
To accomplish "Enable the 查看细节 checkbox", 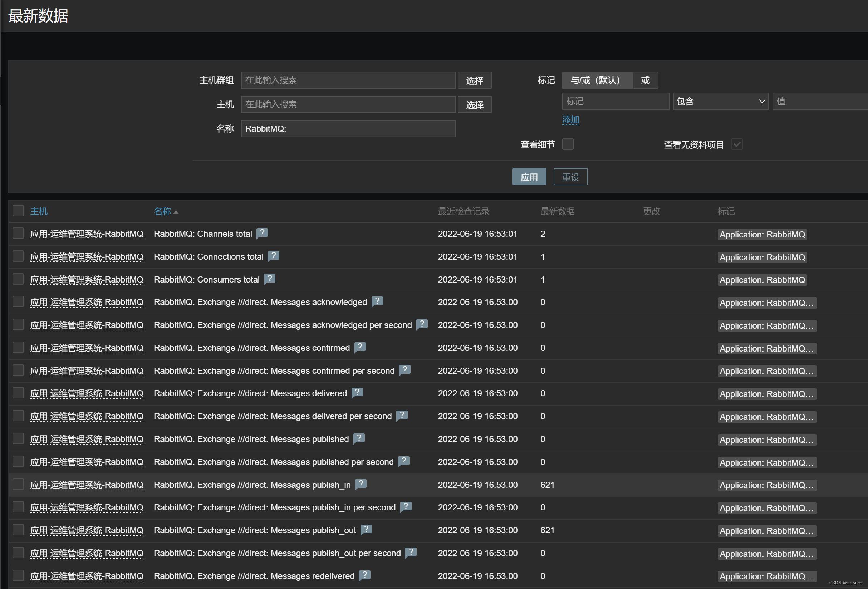I will tap(568, 144).
